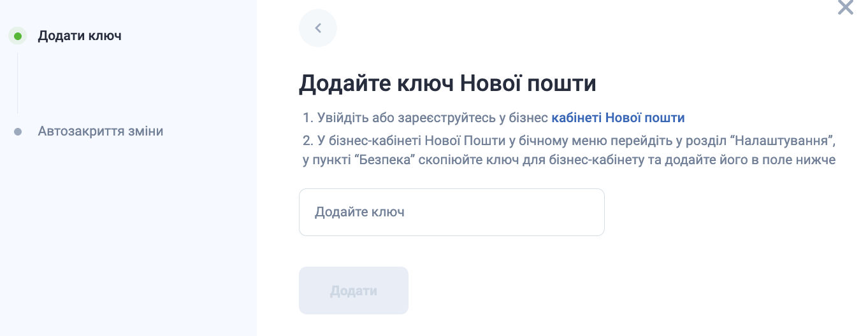This screenshot has height=336, width=868.
Task: Go back using the chevron arrow button
Action: pyautogui.click(x=317, y=28)
